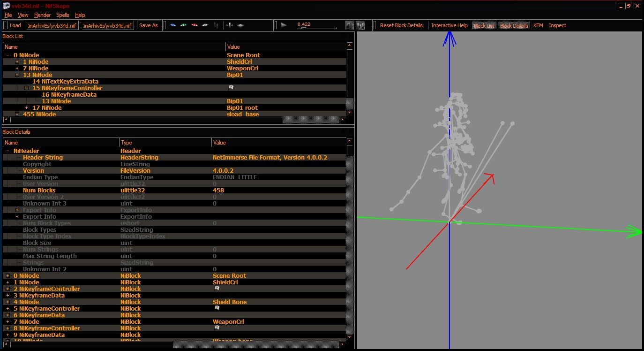Click the Save As button
Image resolution: width=644 pixels, height=351 pixels.
click(149, 25)
